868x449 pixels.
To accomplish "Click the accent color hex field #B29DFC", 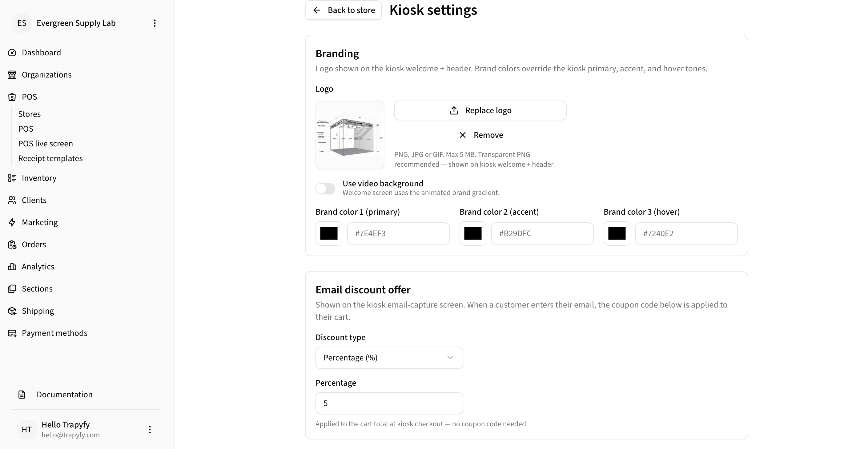I will click(542, 233).
